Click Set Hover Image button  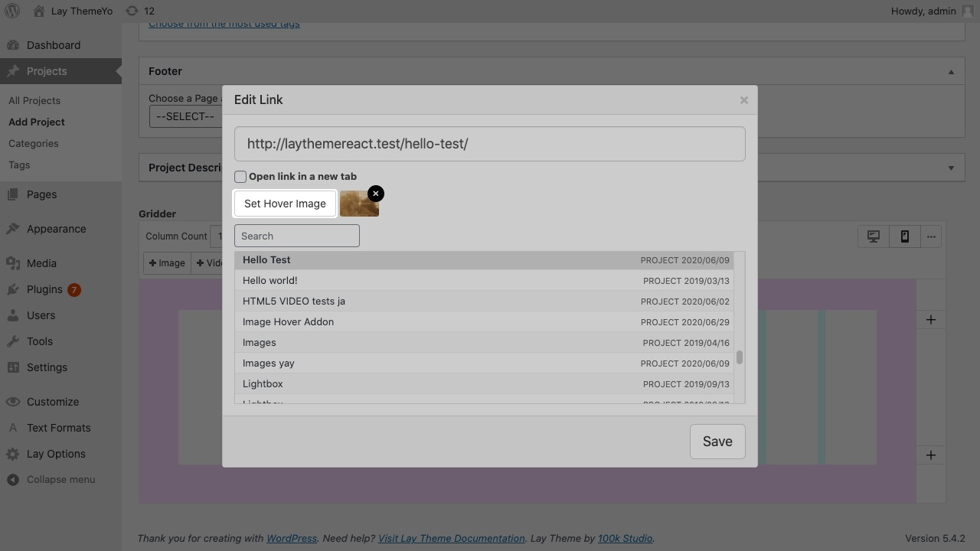[x=285, y=204]
